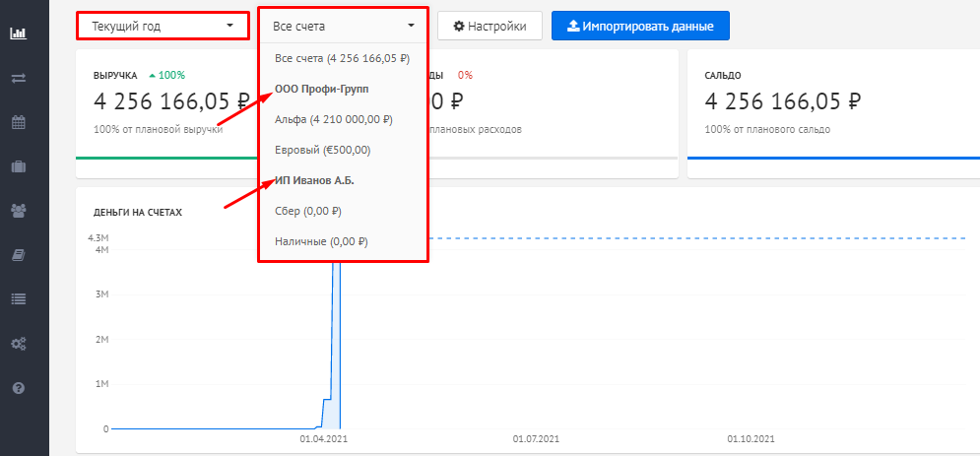Click the Выручка amount 4 256 166,05 ₽
980x456 pixels.
[172, 101]
